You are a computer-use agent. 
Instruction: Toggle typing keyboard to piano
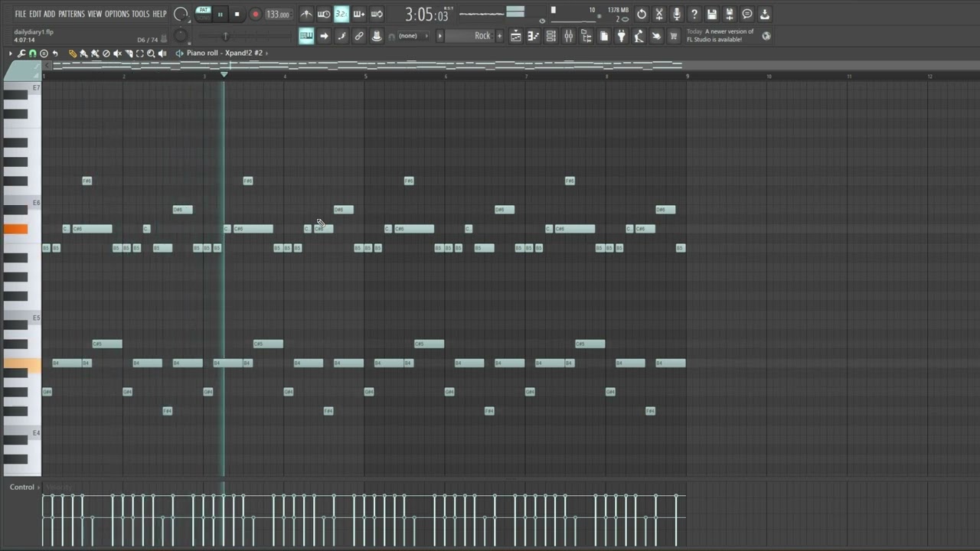[306, 36]
